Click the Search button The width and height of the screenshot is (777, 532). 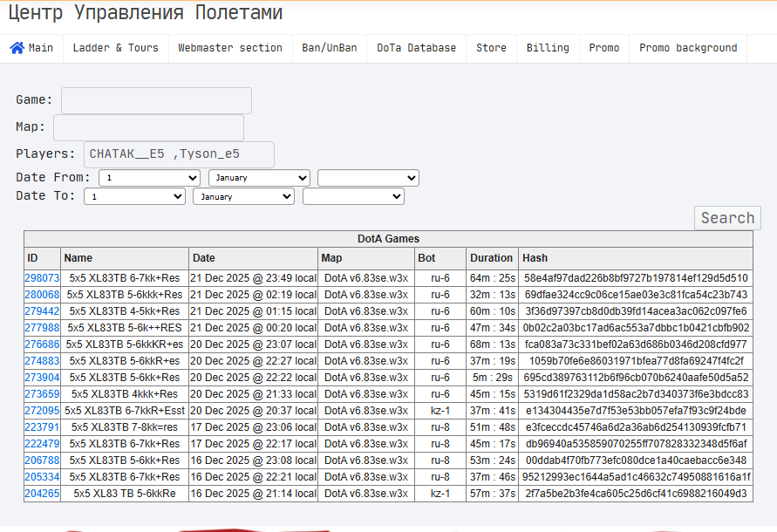727,218
